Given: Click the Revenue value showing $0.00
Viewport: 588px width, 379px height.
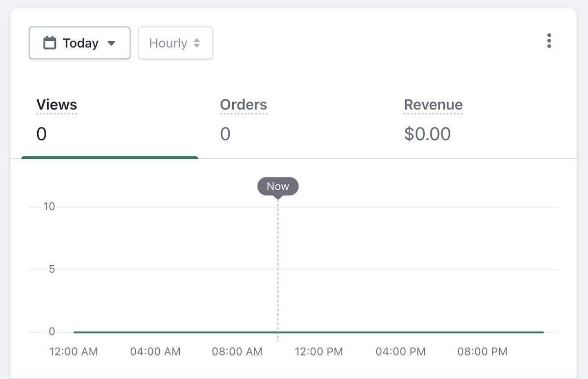Looking at the screenshot, I should 427,134.
